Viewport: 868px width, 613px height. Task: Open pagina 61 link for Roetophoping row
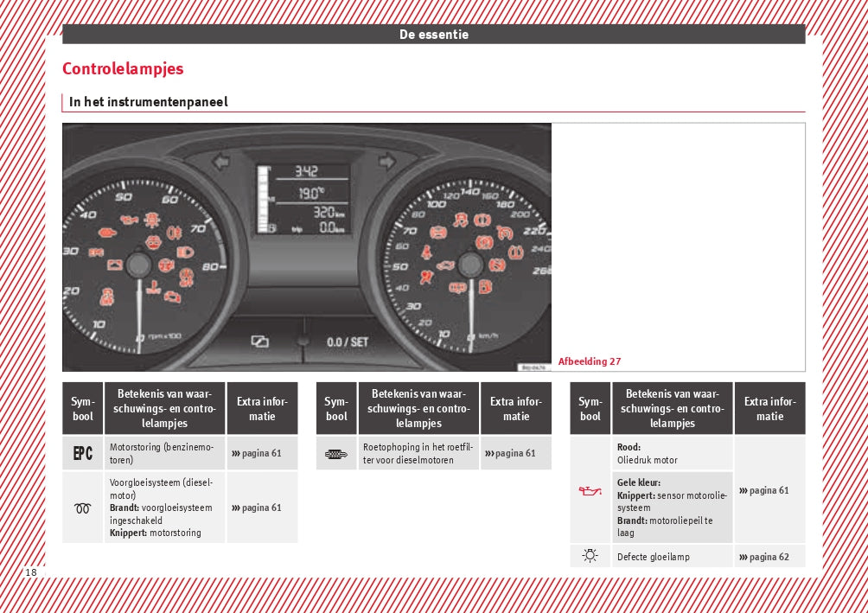click(510, 453)
